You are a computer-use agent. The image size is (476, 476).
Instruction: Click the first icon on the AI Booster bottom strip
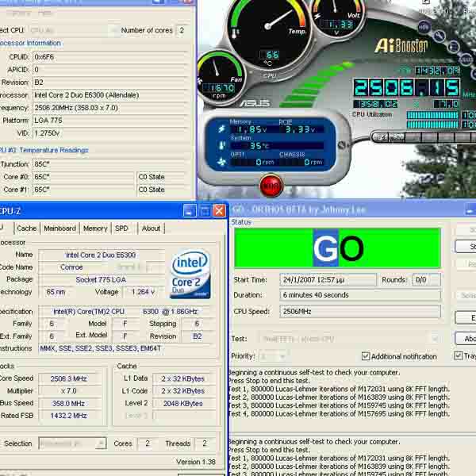pyautogui.click(x=383, y=137)
